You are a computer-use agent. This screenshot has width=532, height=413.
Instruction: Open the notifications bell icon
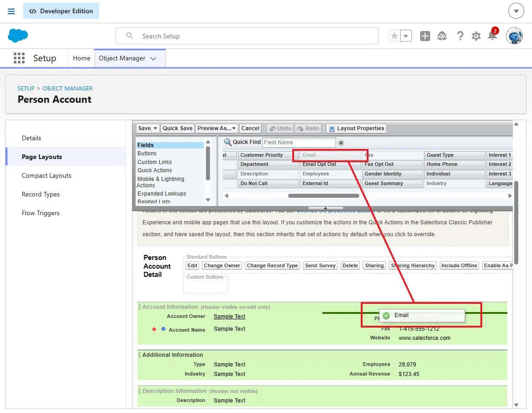coord(492,35)
